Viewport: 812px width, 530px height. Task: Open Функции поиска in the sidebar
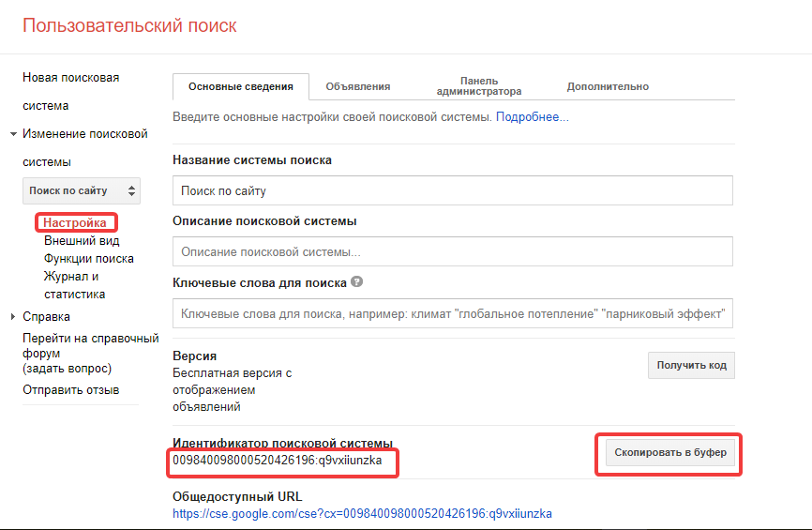[x=88, y=259]
